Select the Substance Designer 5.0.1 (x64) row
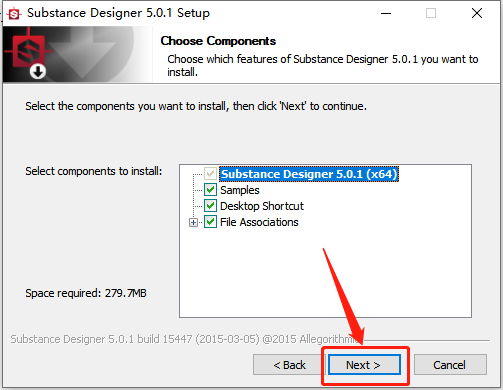 pyautogui.click(x=309, y=174)
